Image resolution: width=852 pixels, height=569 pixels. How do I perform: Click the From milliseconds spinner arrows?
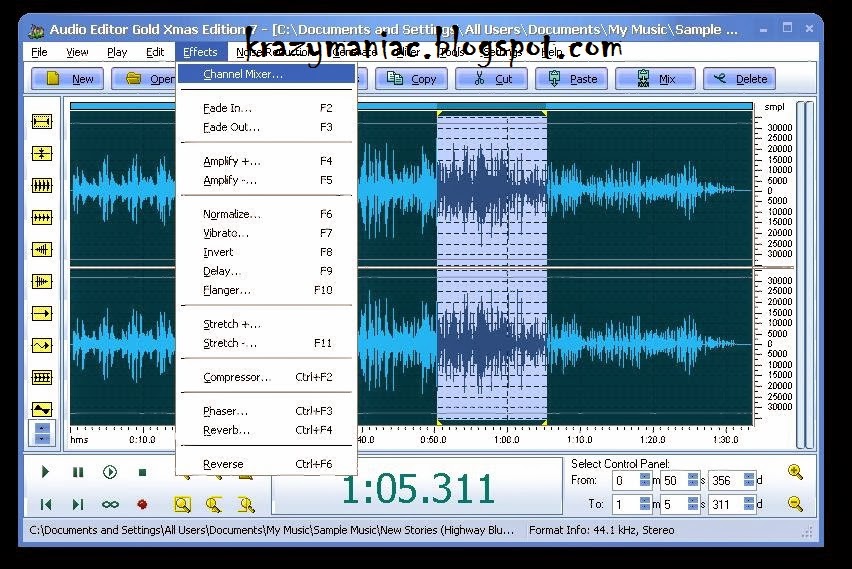[x=749, y=480]
